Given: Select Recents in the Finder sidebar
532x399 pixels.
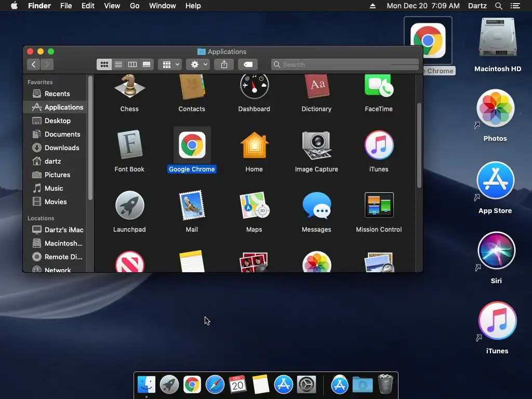Looking at the screenshot, I should click(55, 94).
